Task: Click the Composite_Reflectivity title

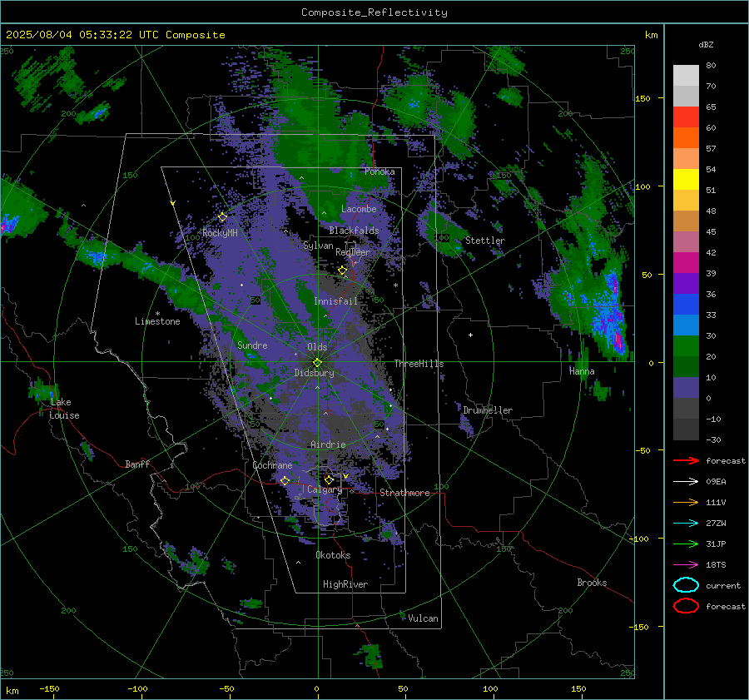Action: 374,12
